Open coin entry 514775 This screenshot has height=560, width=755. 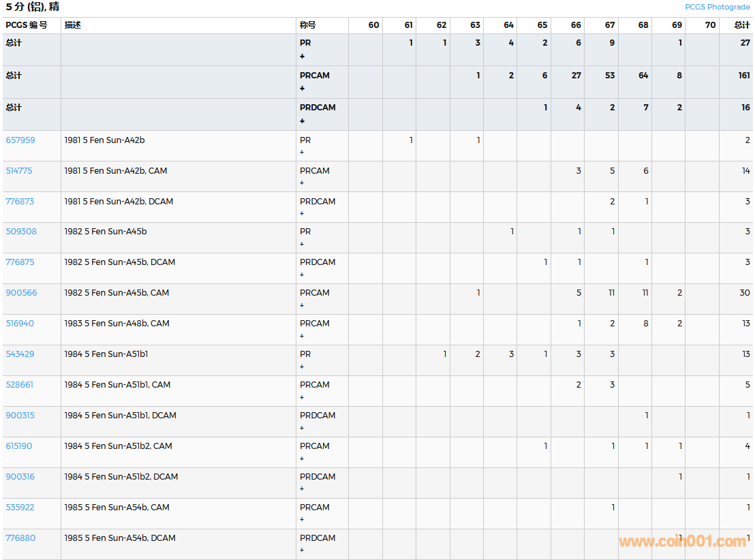(19, 171)
